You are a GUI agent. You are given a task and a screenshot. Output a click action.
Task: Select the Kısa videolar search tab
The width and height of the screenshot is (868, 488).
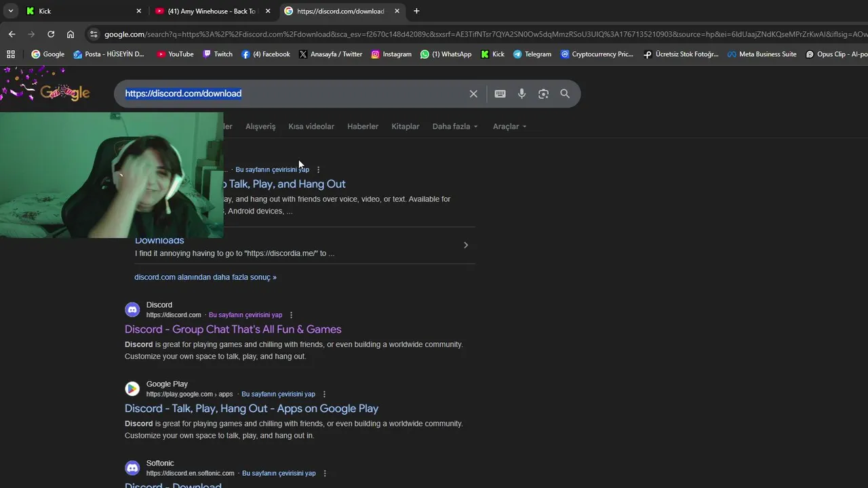click(311, 126)
